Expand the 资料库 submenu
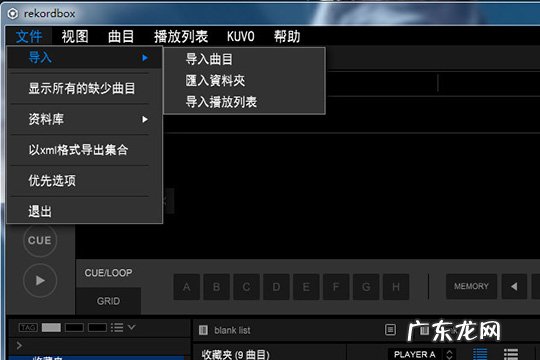 point(85,119)
